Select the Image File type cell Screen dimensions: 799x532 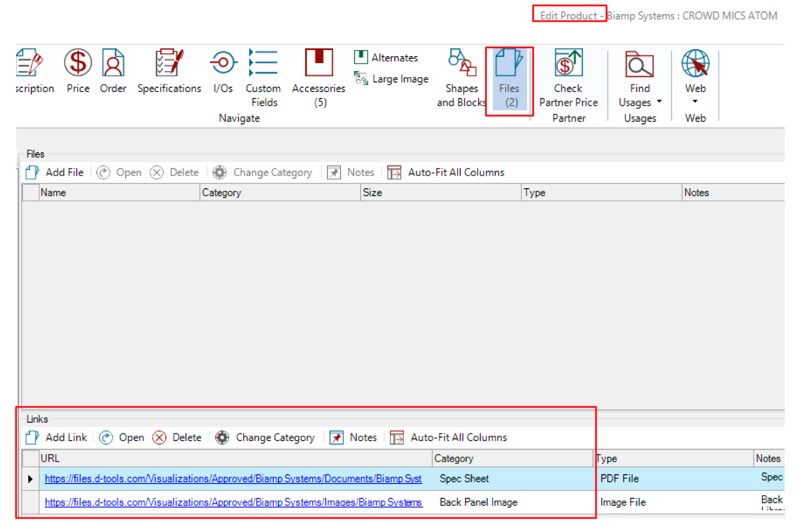tap(674, 502)
